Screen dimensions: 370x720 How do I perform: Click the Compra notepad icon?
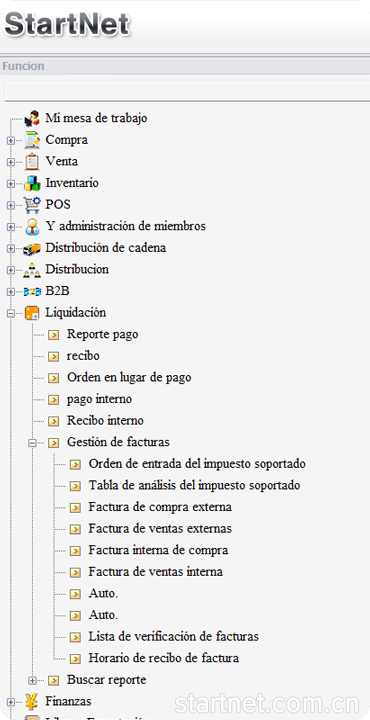(32, 140)
